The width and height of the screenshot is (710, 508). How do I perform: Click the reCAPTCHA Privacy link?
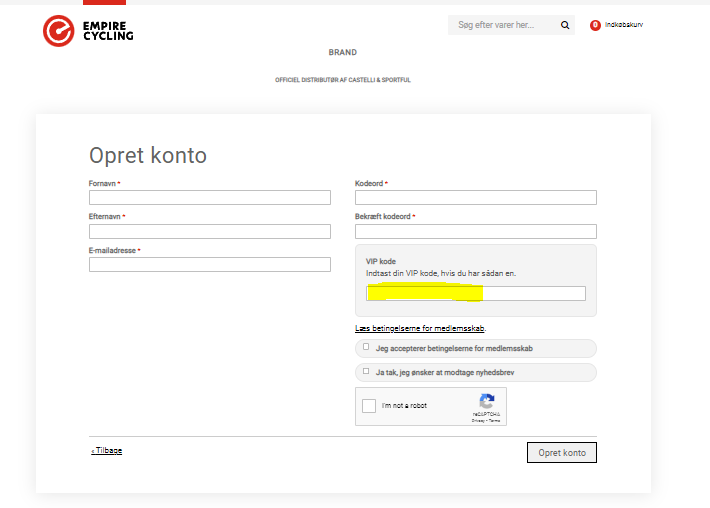pos(479,420)
